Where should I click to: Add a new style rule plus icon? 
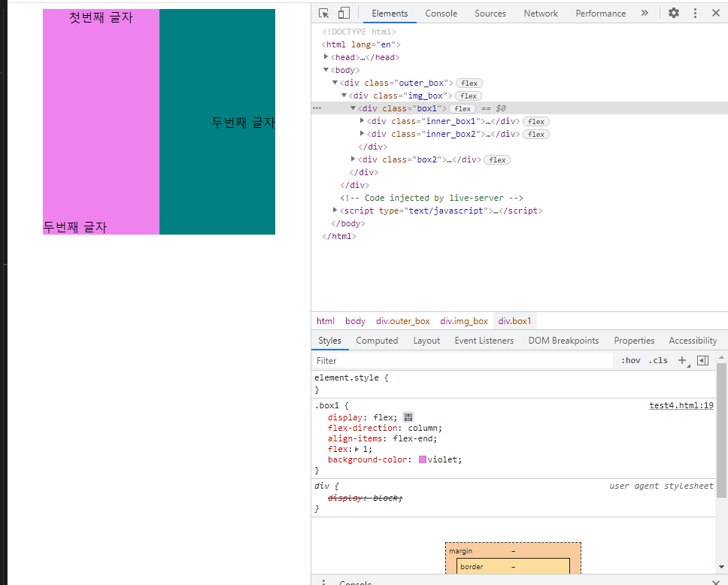pos(682,360)
